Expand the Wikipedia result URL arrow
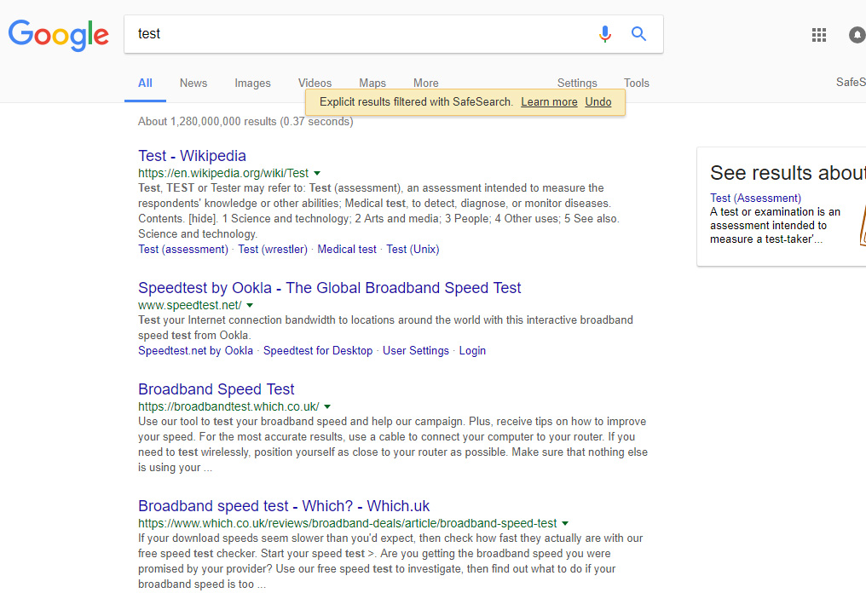The width and height of the screenshot is (866, 616). click(317, 173)
